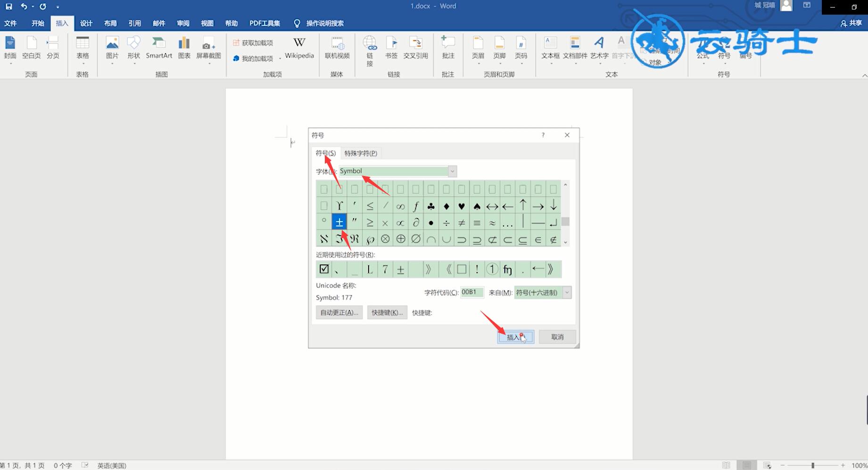868x470 pixels.
Task: Click the zoom slider in status bar
Action: coord(813,465)
